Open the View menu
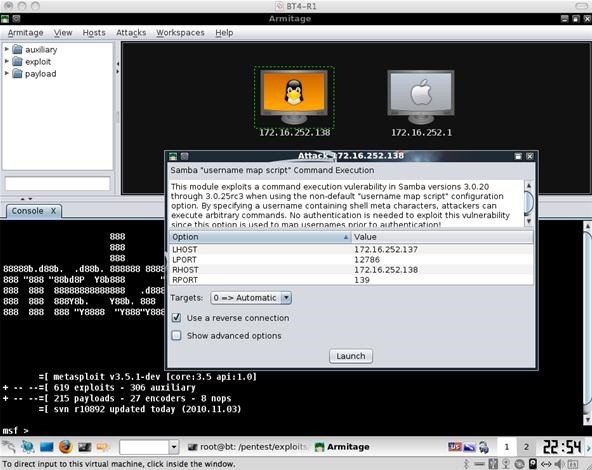The height and width of the screenshot is (470, 592). tap(63, 33)
